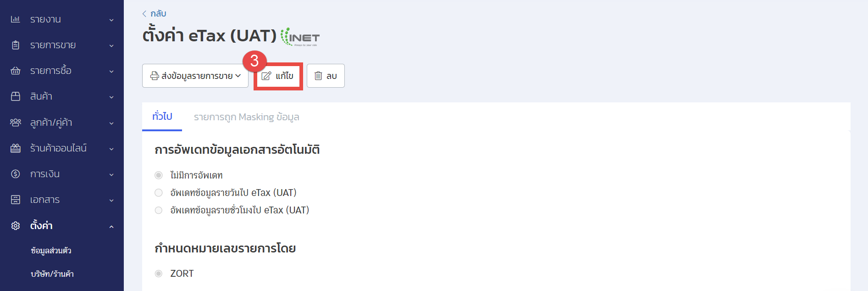Go back using the กลับ link
868x291 pixels.
coord(154,14)
